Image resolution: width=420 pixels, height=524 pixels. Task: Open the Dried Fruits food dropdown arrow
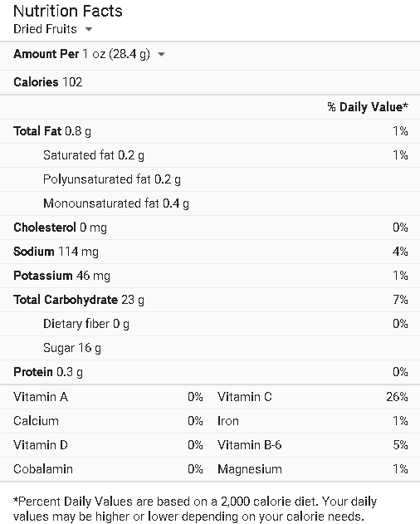click(89, 29)
